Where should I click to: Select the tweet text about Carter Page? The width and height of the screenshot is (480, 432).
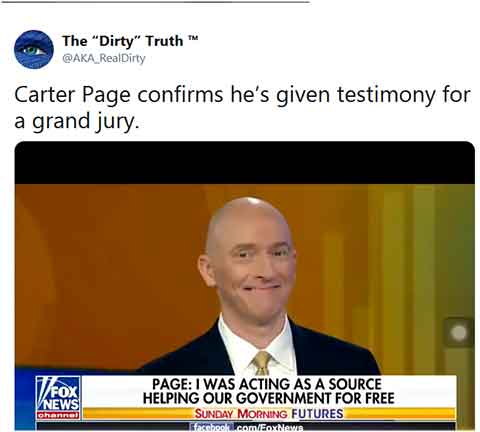tap(242, 107)
